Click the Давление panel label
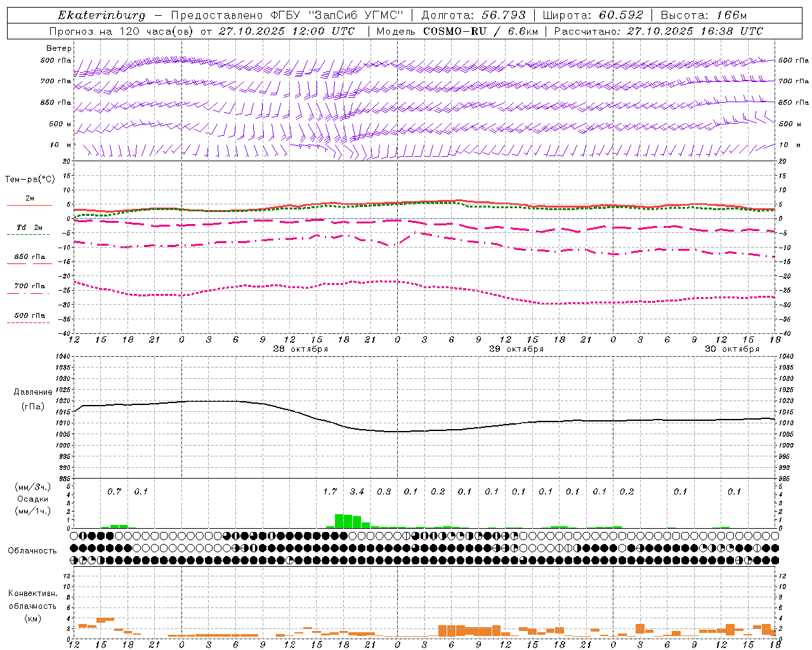This screenshot has height=650, width=812. [33, 392]
